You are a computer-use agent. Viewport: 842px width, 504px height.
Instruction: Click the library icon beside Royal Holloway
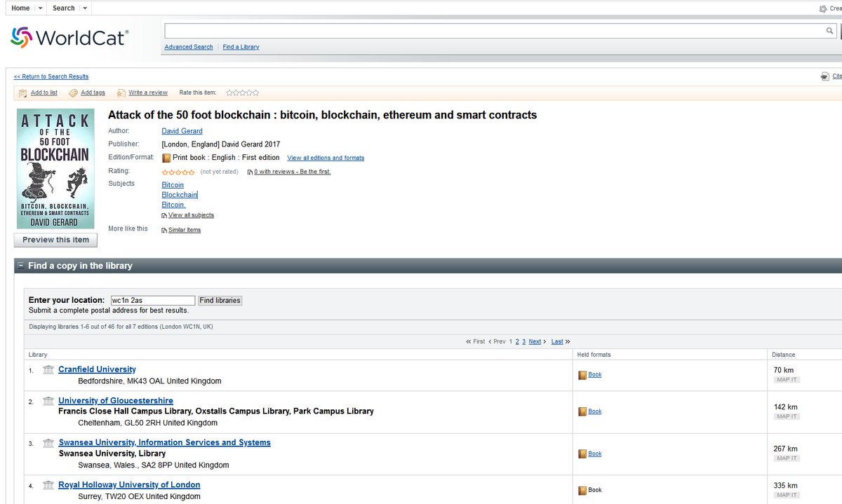point(48,485)
